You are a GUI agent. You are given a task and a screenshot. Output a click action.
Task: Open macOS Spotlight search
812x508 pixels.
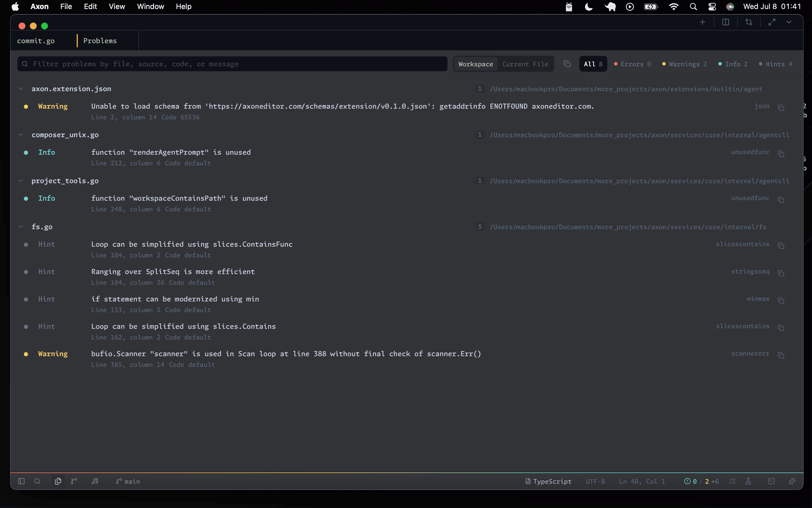click(x=693, y=7)
